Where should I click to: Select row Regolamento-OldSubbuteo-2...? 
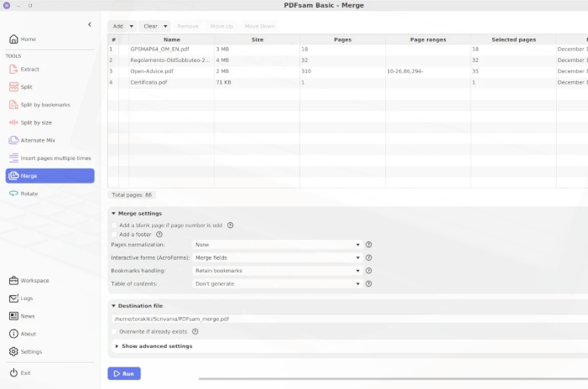click(x=347, y=60)
